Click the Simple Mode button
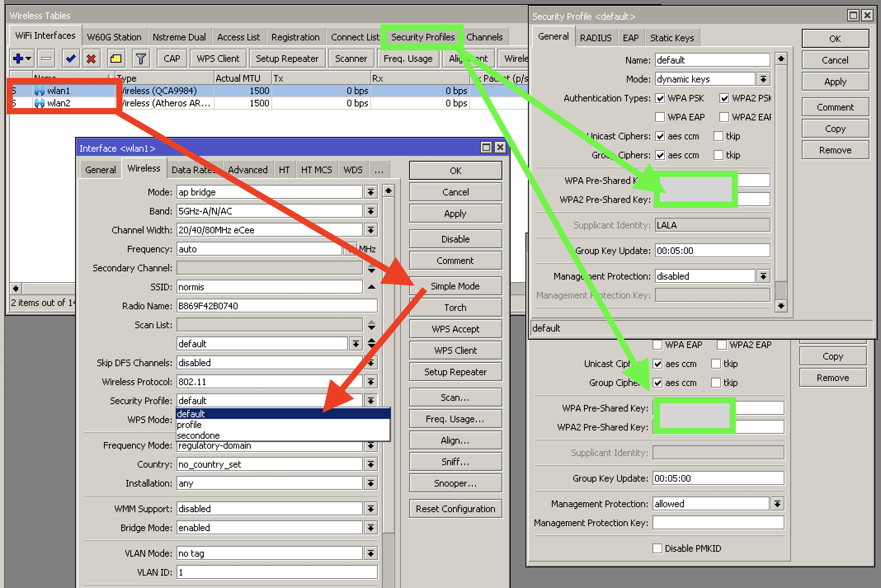The width and height of the screenshot is (881, 588). (455, 286)
